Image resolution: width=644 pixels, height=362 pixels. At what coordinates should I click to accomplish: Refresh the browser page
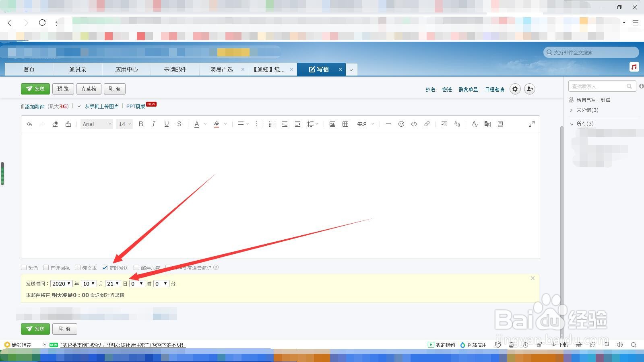[42, 23]
